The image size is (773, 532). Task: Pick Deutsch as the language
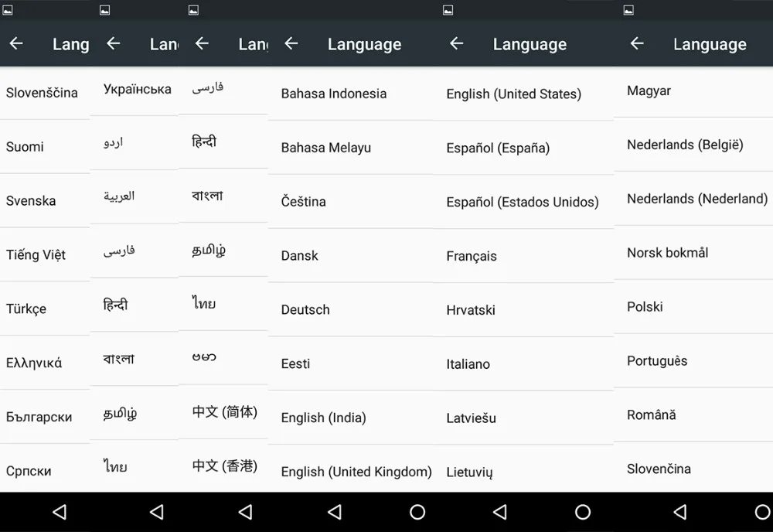tap(350, 309)
